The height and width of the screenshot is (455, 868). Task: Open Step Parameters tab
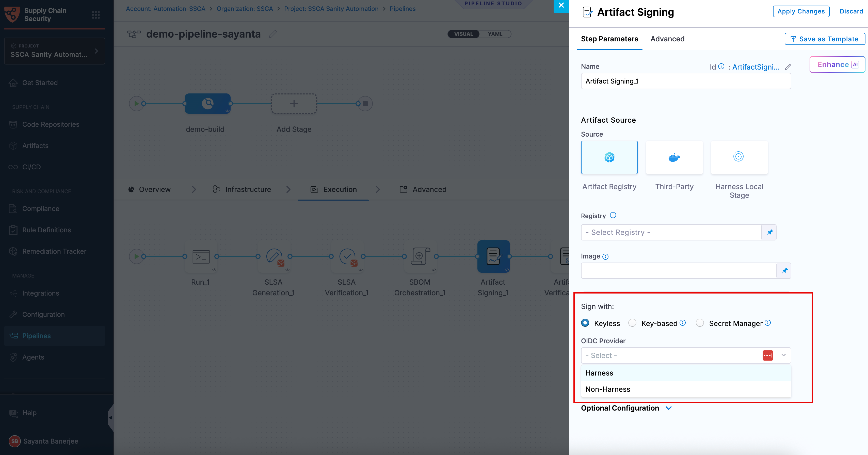[x=609, y=39]
